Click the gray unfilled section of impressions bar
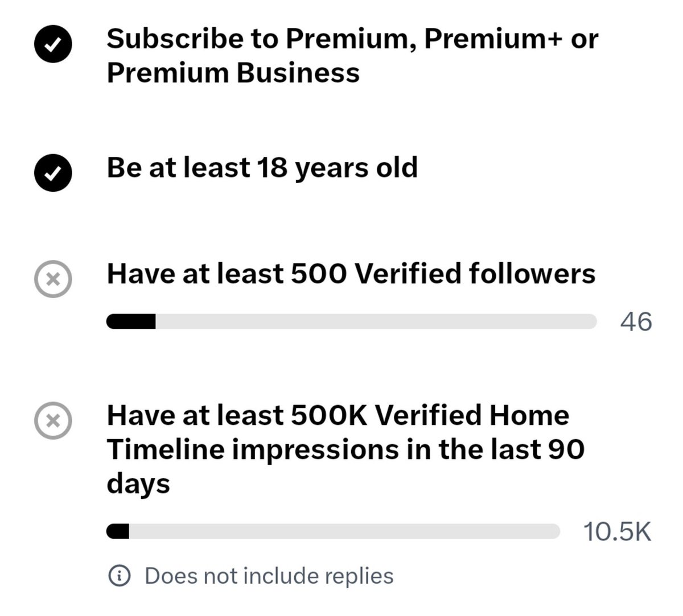The width and height of the screenshot is (683, 616). tap(344, 531)
